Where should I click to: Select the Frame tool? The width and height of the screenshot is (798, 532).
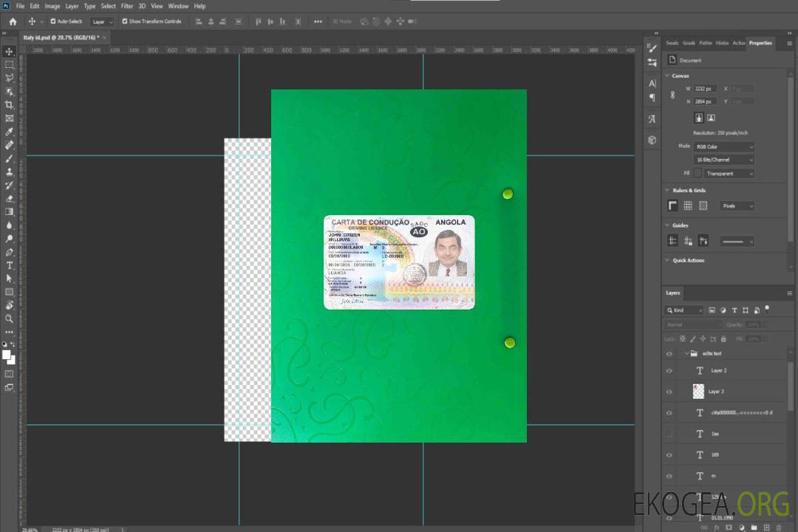9,118
